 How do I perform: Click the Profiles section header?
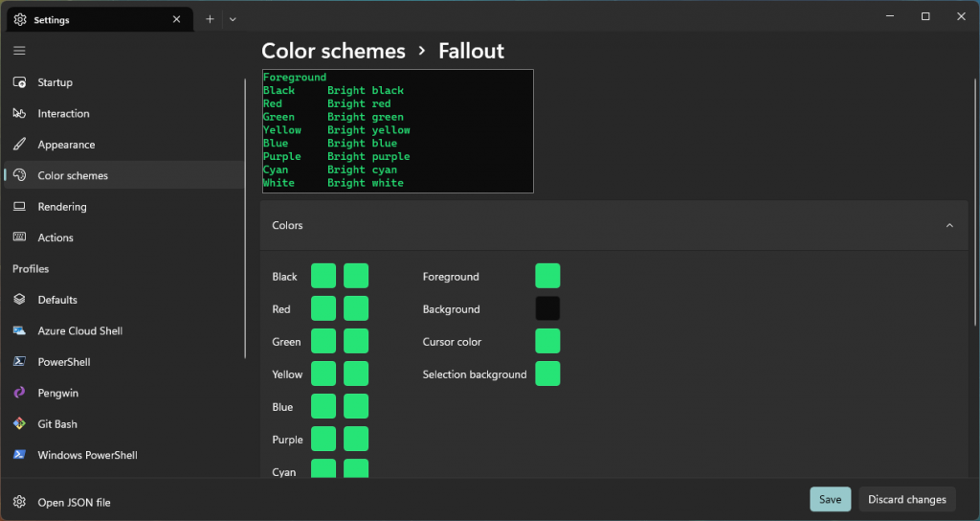(x=31, y=268)
